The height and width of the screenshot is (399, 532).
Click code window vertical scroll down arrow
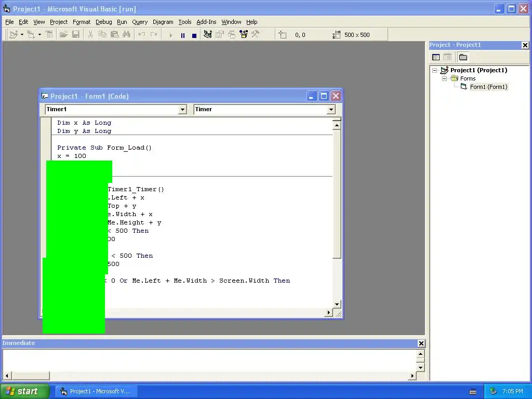point(337,304)
